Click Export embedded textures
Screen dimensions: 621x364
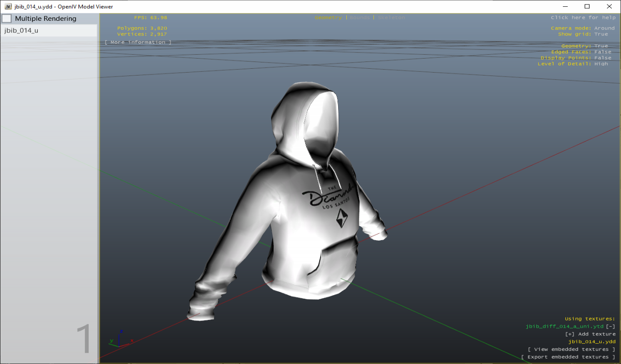coord(568,357)
